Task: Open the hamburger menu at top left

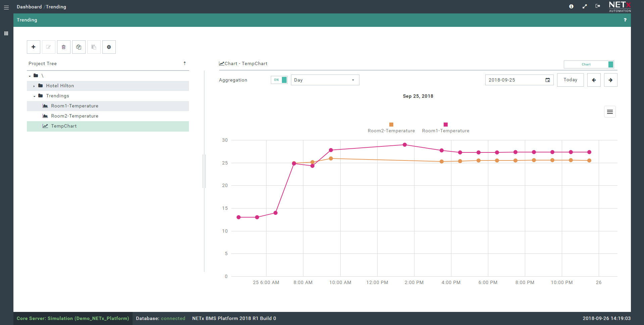Action: 6,7
